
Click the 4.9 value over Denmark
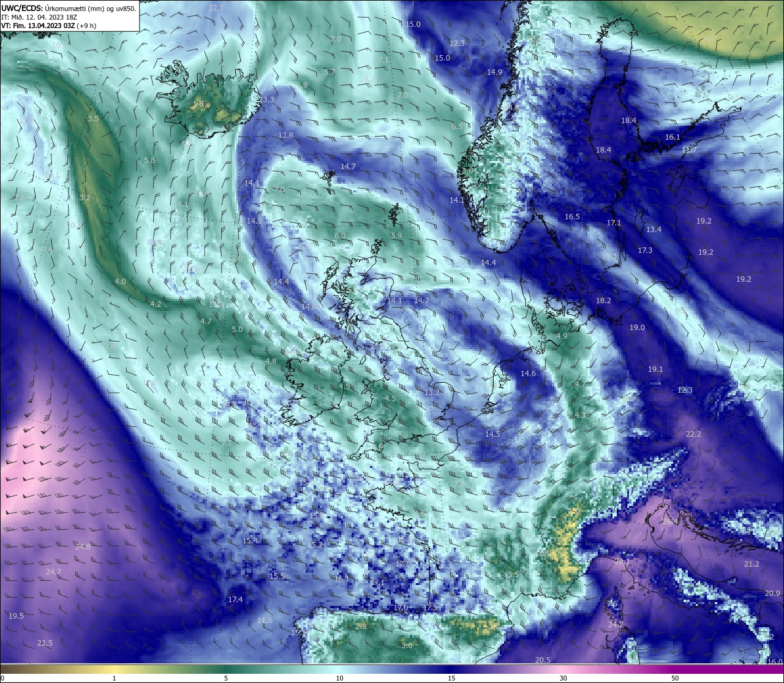tap(562, 336)
